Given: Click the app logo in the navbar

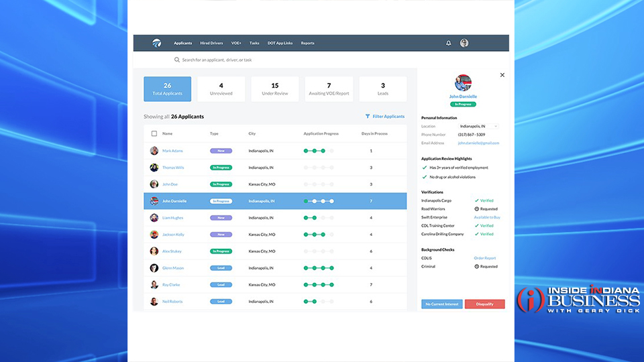Looking at the screenshot, I should [156, 43].
